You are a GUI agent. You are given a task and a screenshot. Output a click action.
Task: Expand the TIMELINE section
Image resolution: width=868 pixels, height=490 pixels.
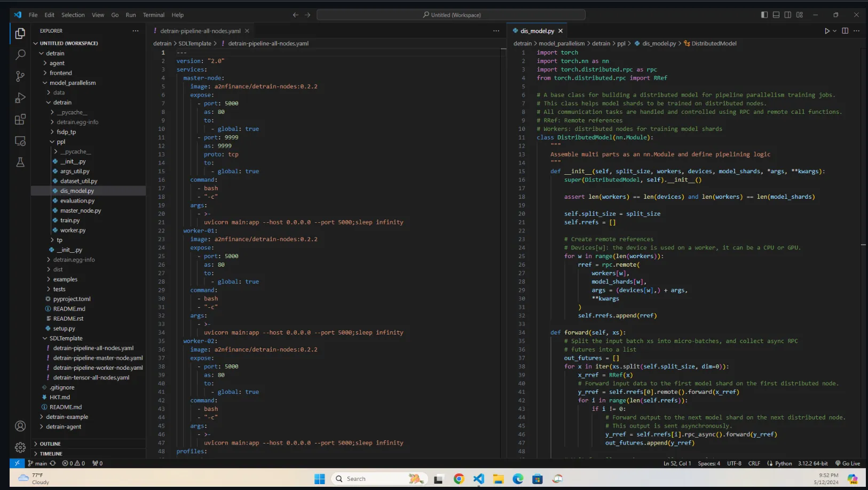click(51, 454)
